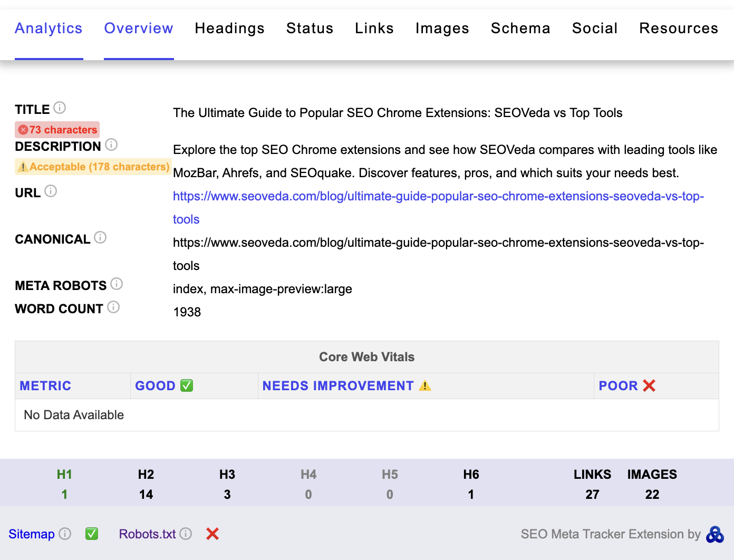Click the info icon beside WORD COUNT
The width and height of the screenshot is (734, 560).
tap(113, 307)
